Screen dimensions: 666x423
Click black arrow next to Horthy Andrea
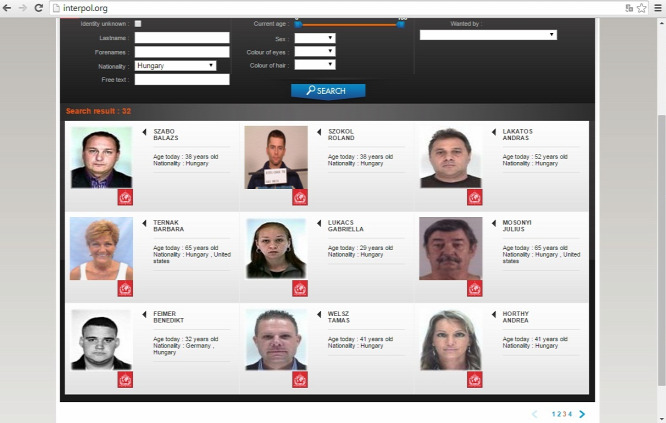point(494,314)
